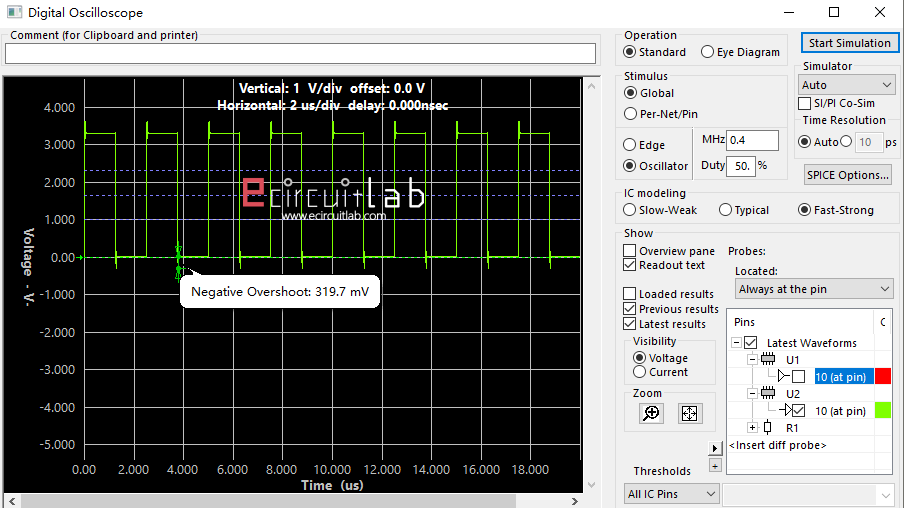
Task: Enable Loaded results checkbox
Action: 630,294
